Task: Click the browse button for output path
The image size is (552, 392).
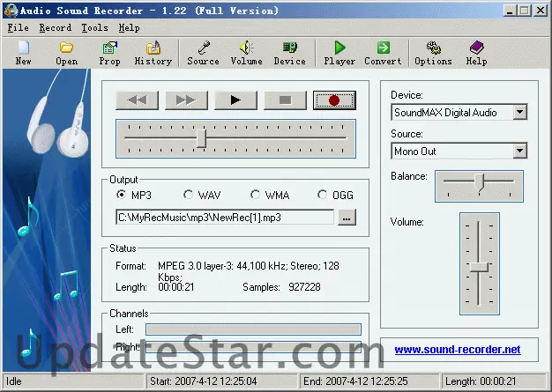Action: [x=347, y=217]
